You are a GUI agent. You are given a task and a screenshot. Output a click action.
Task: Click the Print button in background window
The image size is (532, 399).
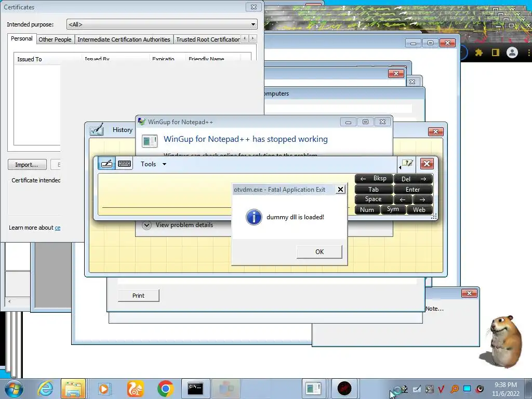coord(138,296)
